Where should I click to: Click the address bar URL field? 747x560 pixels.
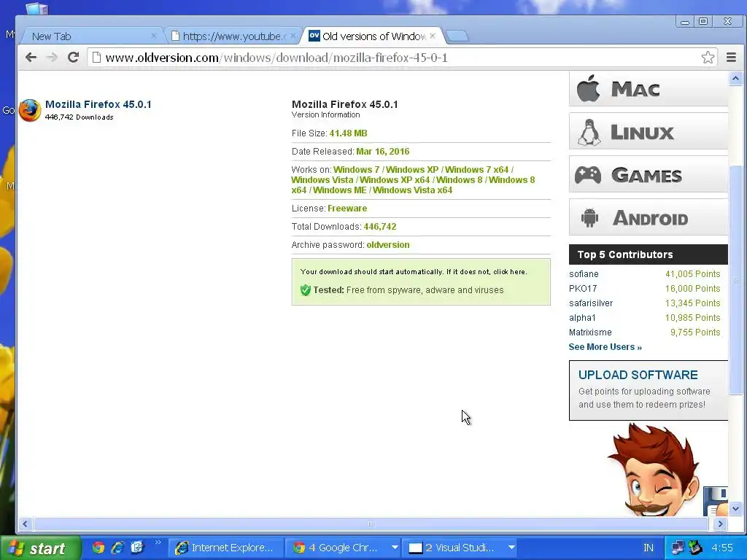pyautogui.click(x=400, y=58)
